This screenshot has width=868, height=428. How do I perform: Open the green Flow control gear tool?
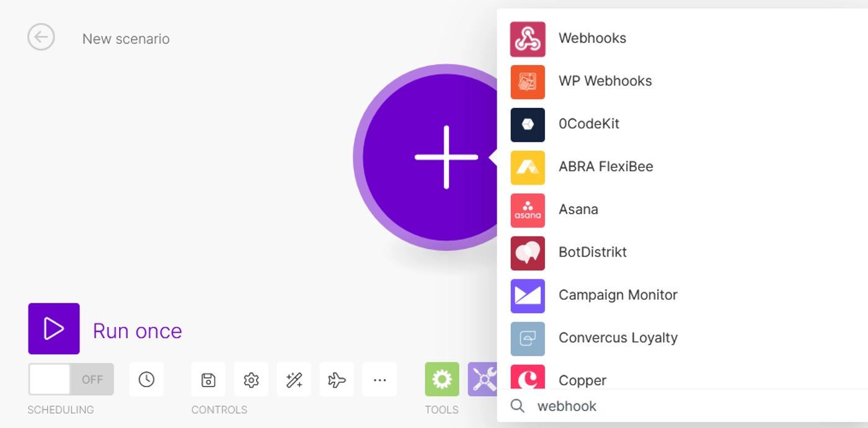[441, 380]
